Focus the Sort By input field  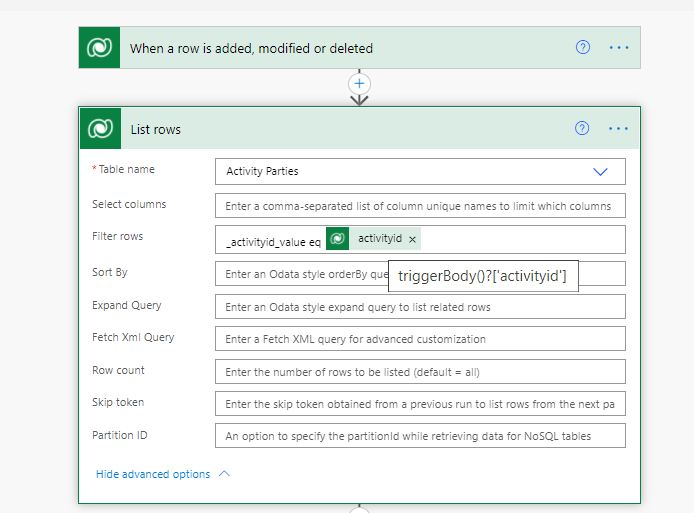300,273
